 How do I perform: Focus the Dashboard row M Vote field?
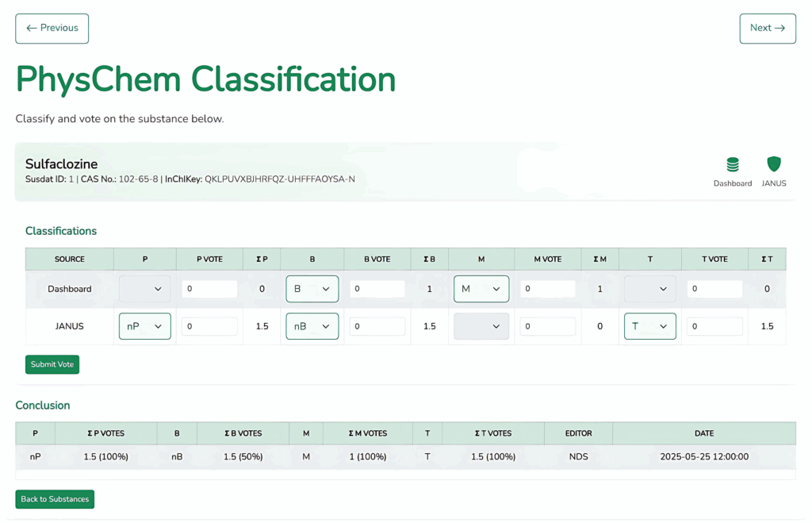(548, 289)
